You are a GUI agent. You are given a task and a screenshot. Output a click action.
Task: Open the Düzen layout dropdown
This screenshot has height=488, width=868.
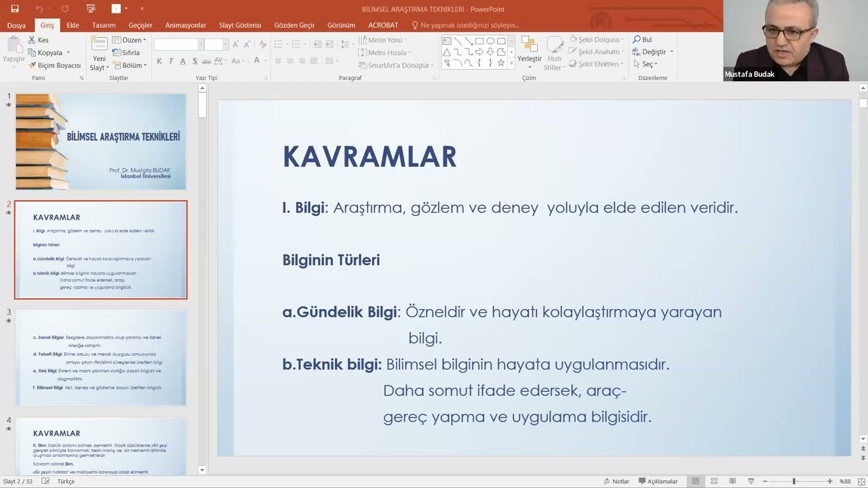(129, 40)
